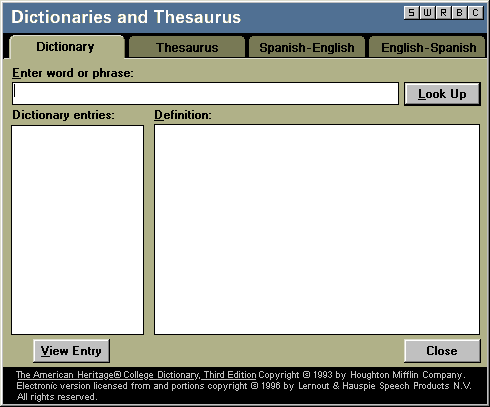Select the Dictionary tab

(66, 47)
